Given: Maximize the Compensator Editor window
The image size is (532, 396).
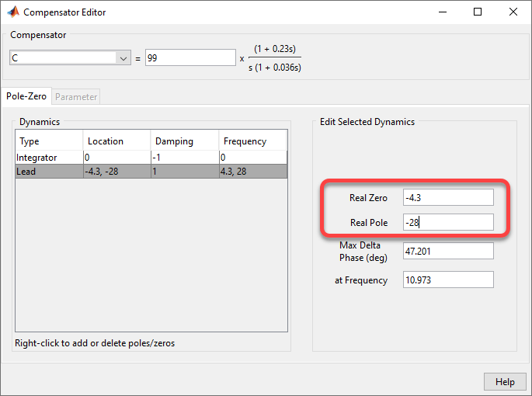Looking at the screenshot, I should 478,12.
